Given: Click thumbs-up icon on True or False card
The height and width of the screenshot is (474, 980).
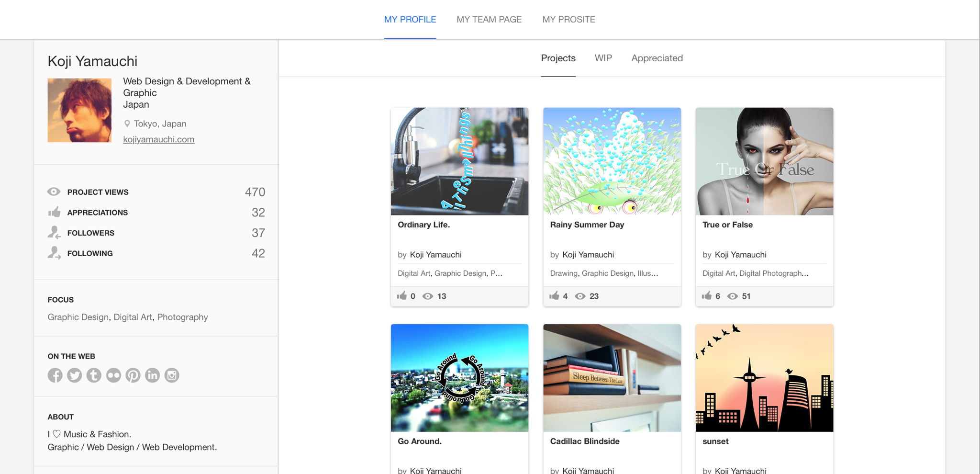Looking at the screenshot, I should pos(707,296).
